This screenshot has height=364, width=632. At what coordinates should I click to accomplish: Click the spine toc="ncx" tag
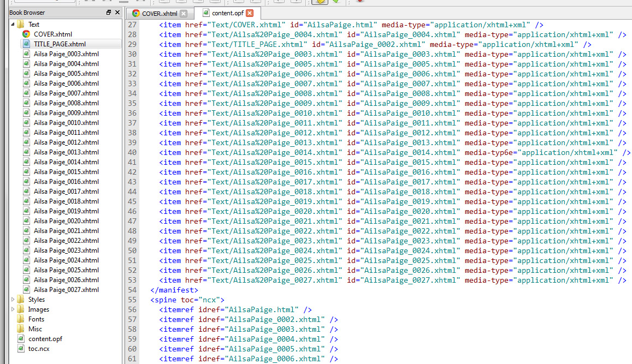click(x=187, y=300)
